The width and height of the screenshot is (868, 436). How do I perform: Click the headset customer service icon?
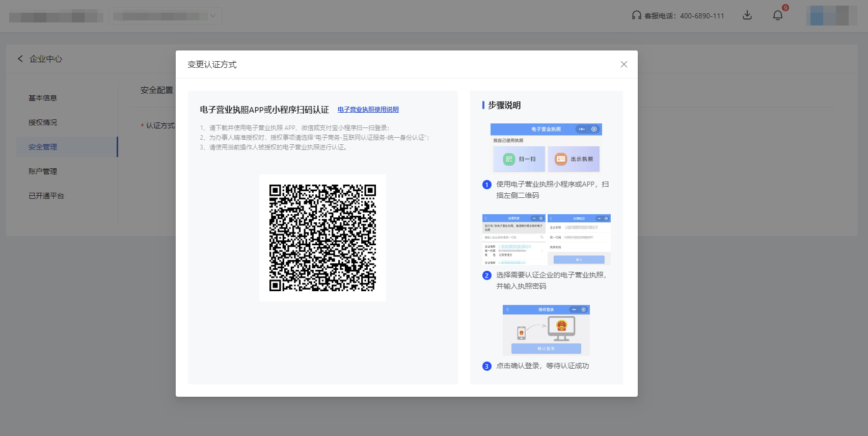click(636, 15)
